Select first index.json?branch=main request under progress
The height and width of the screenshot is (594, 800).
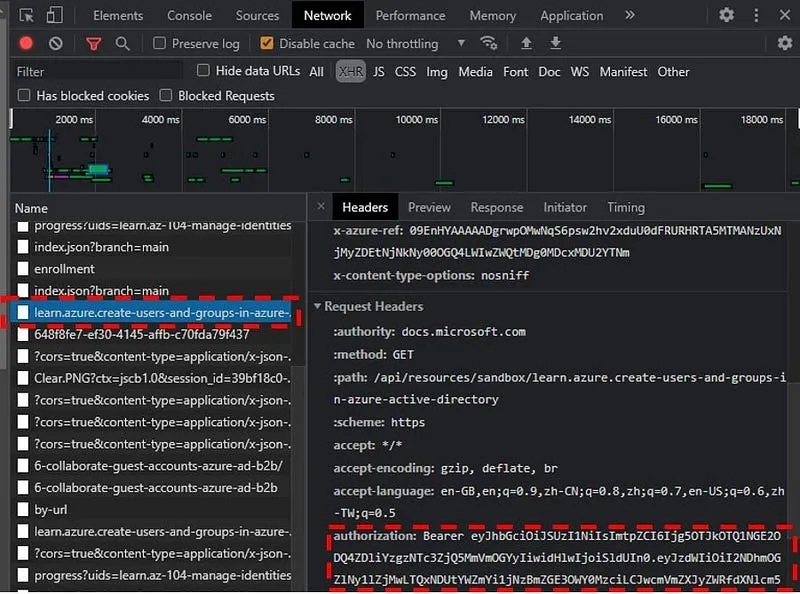click(x=153, y=247)
